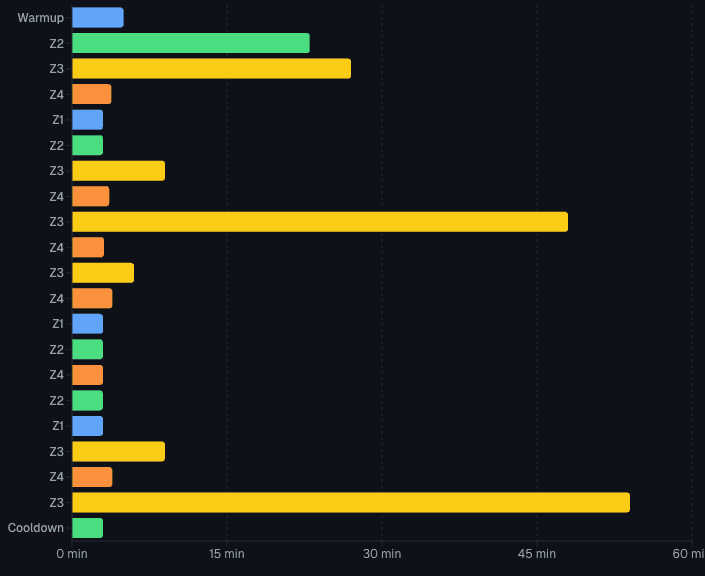The height and width of the screenshot is (576, 705).
Task: Select the long green Z2 bar near 23 min
Action: [191, 43]
